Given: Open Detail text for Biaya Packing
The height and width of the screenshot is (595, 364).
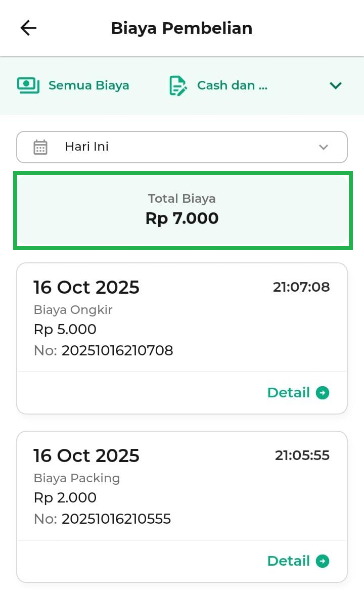Looking at the screenshot, I should (x=288, y=561).
